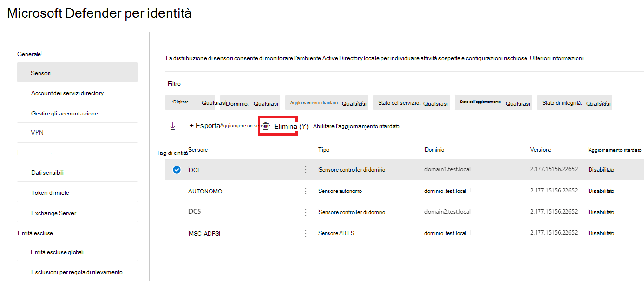Viewport: 644px width, 281px height.
Task: Open Esclusioni per regola di rilevamento
Action: (x=78, y=272)
